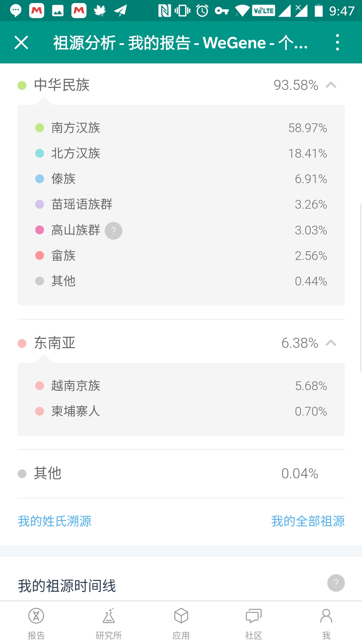362x644 pixels.
Task: Open the messaging notification in status bar
Action: point(15,11)
